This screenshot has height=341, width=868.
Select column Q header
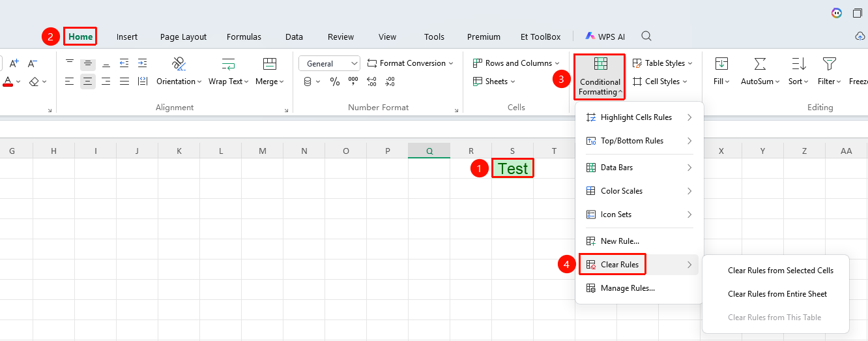(429, 151)
